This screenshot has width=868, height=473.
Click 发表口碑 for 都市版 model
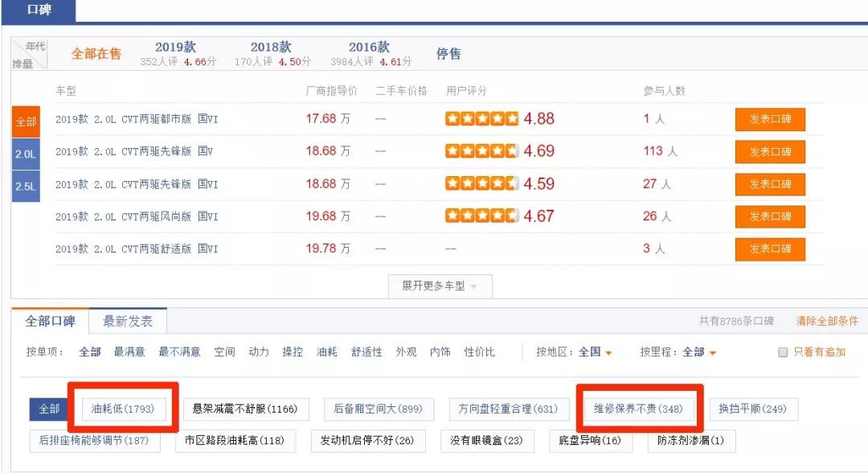tap(770, 119)
